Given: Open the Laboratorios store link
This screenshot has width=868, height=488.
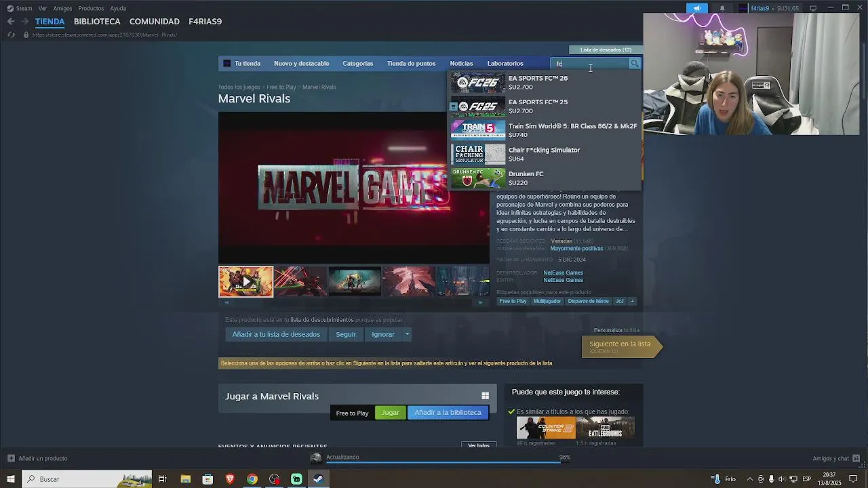Looking at the screenshot, I should [x=505, y=64].
